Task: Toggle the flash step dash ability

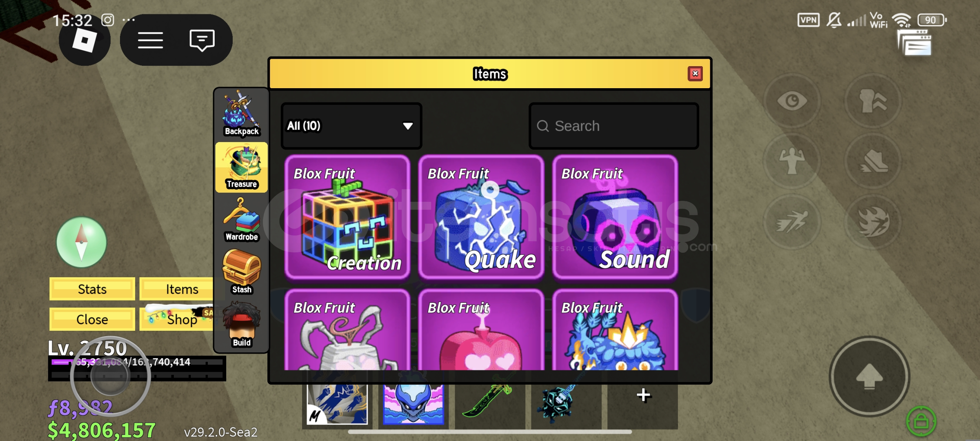Action: coord(792,222)
